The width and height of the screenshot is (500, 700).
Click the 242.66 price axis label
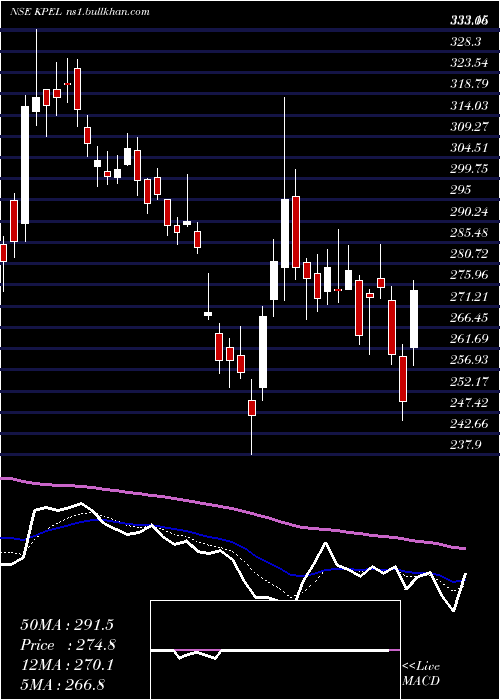point(469,424)
